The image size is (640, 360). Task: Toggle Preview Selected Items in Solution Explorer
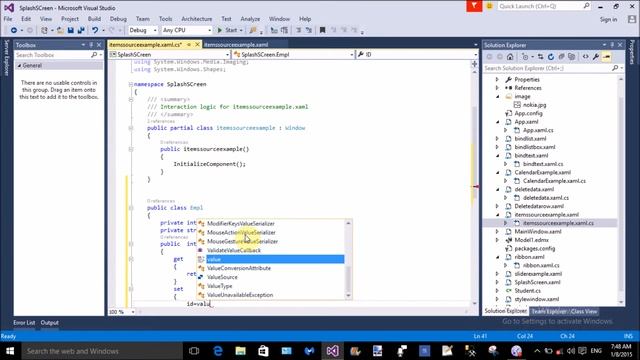(606, 57)
